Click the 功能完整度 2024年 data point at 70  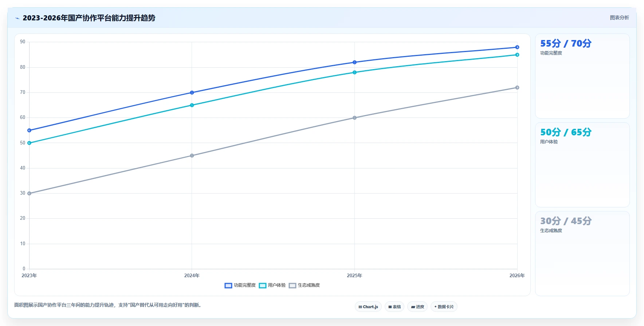[192, 92]
